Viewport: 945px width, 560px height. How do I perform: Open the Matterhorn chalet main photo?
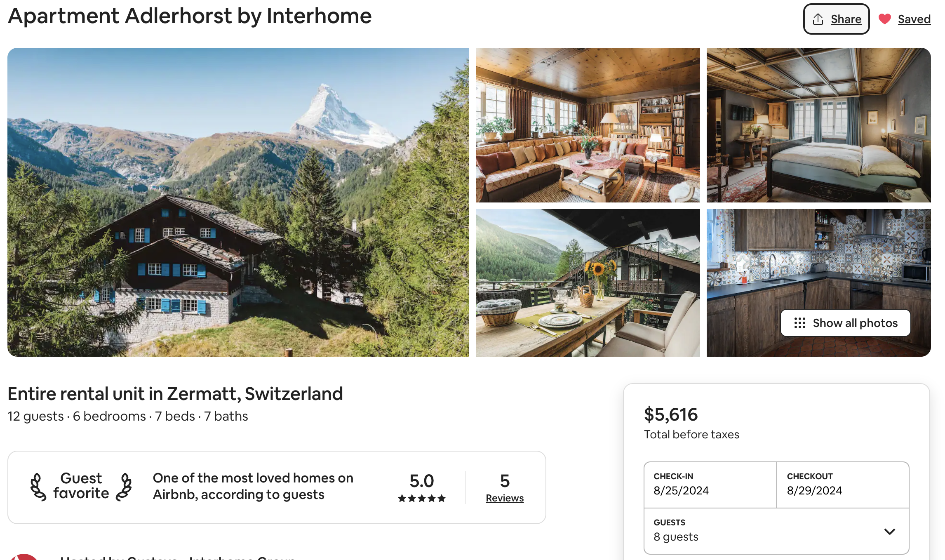click(x=238, y=202)
